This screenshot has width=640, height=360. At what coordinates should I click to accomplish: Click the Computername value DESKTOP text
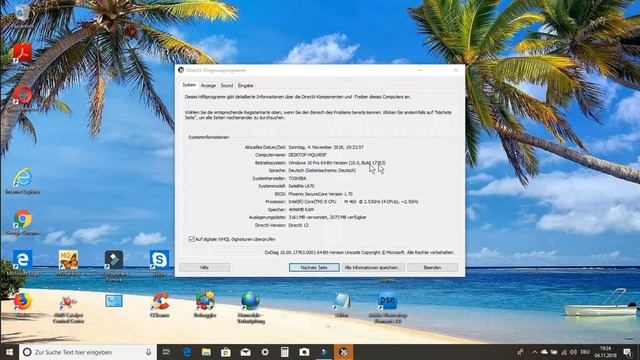307,155
